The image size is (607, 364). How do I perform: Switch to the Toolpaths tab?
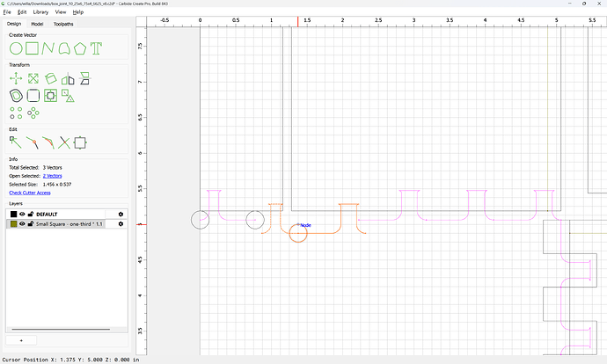click(x=63, y=24)
